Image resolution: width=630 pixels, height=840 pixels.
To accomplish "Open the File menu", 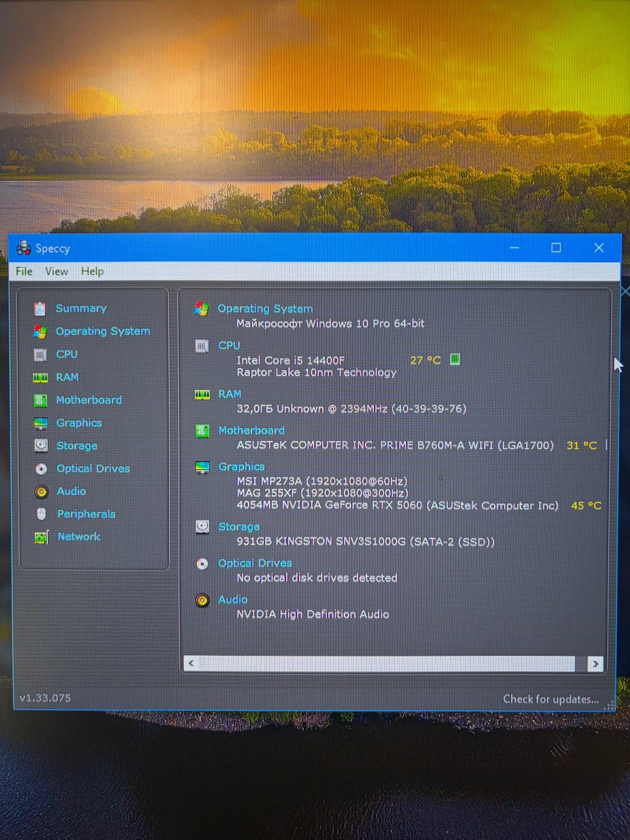I will point(24,271).
